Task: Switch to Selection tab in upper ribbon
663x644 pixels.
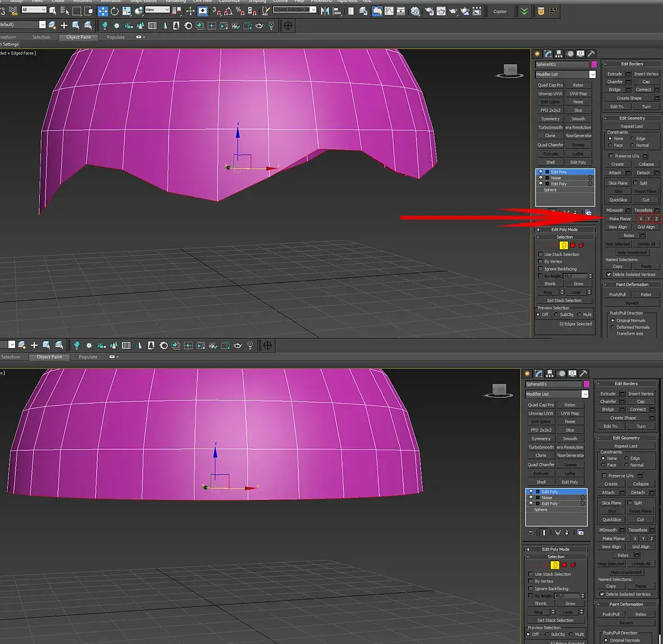Action: [41, 37]
